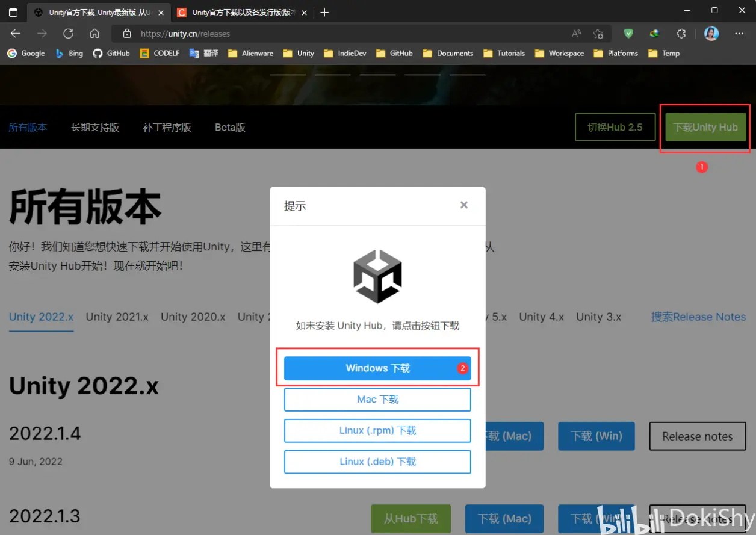
Task: Open the Platforms bookmarks folder
Action: (615, 53)
